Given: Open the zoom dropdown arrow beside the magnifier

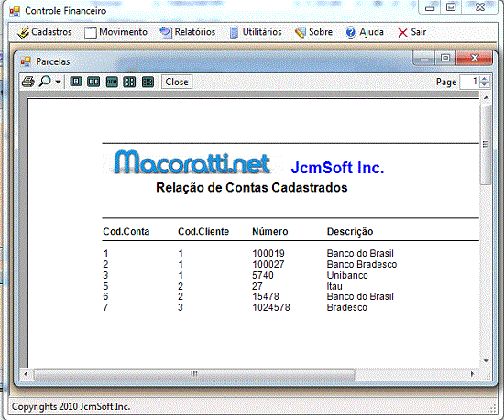Looking at the screenshot, I should (58, 82).
